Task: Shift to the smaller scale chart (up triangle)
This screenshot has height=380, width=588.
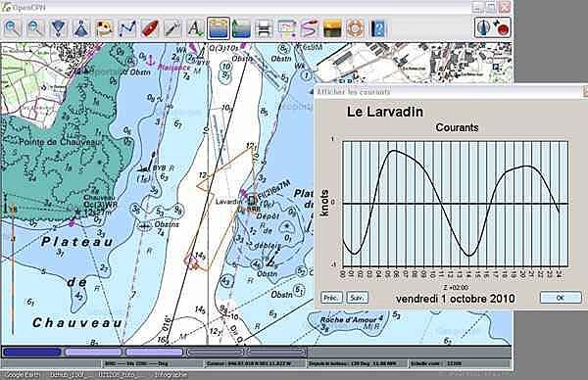Action: click(x=81, y=28)
